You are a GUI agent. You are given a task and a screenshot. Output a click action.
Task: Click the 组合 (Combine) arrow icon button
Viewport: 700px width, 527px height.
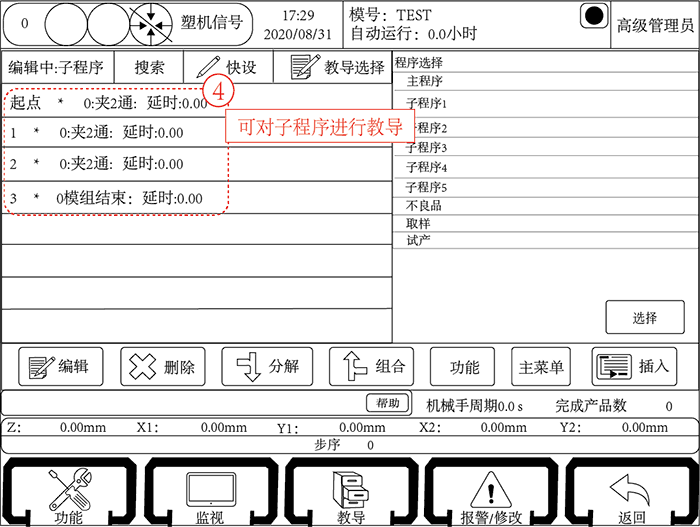click(x=370, y=366)
